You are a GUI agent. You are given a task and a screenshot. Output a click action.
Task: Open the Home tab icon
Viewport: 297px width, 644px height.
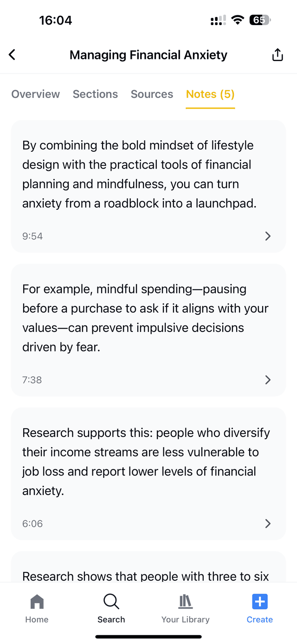point(37,602)
